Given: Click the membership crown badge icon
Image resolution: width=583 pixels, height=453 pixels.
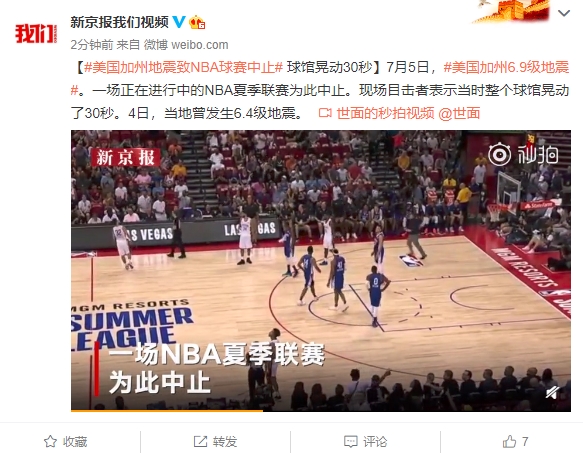Looking at the screenshot, I should 197,22.
